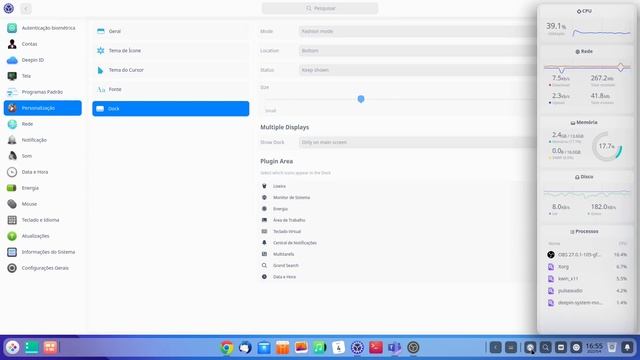The height and width of the screenshot is (360, 640).
Task: Click the Data e Hora plugin row
Action: point(396,277)
